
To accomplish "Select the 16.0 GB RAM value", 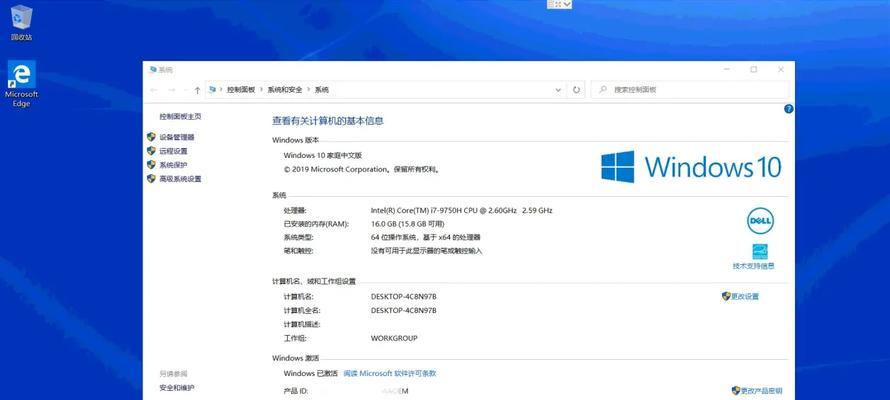I will point(408,224).
